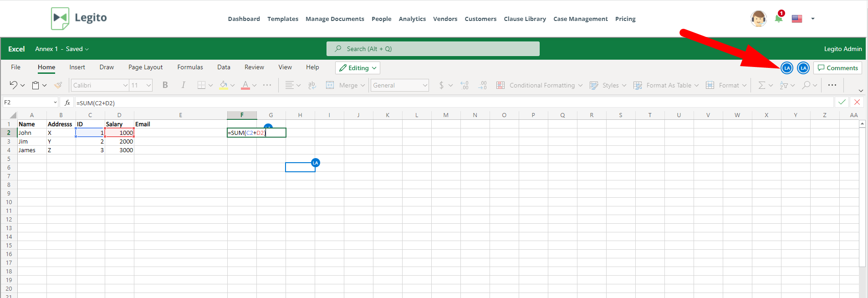Click the AutoSum sigma icon
This screenshot has width=868, height=298.
tap(761, 85)
